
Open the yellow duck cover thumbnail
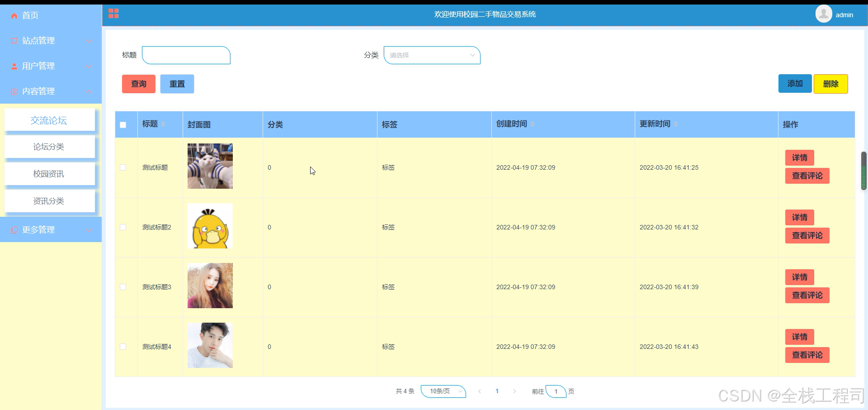pos(210,226)
